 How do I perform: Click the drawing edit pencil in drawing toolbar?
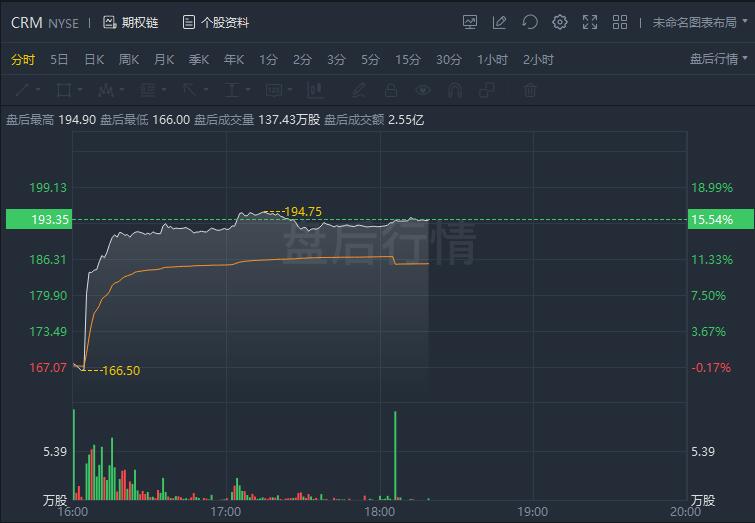point(359,90)
